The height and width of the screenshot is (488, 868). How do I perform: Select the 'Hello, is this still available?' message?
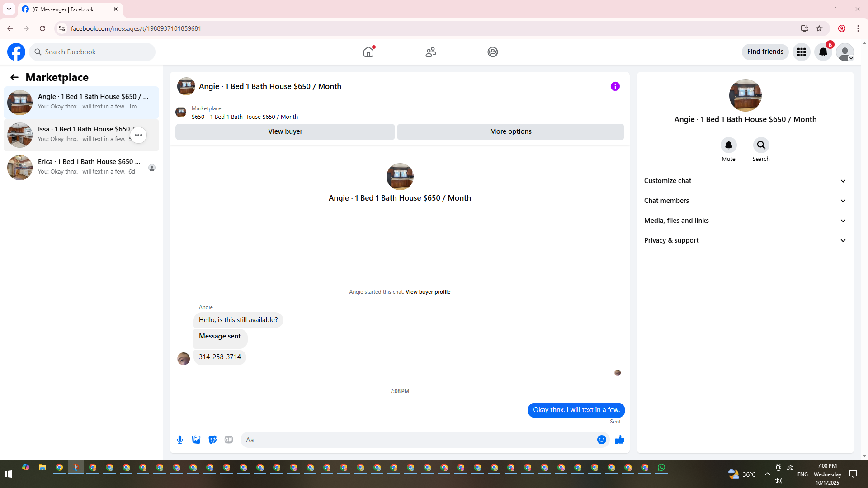point(238,320)
